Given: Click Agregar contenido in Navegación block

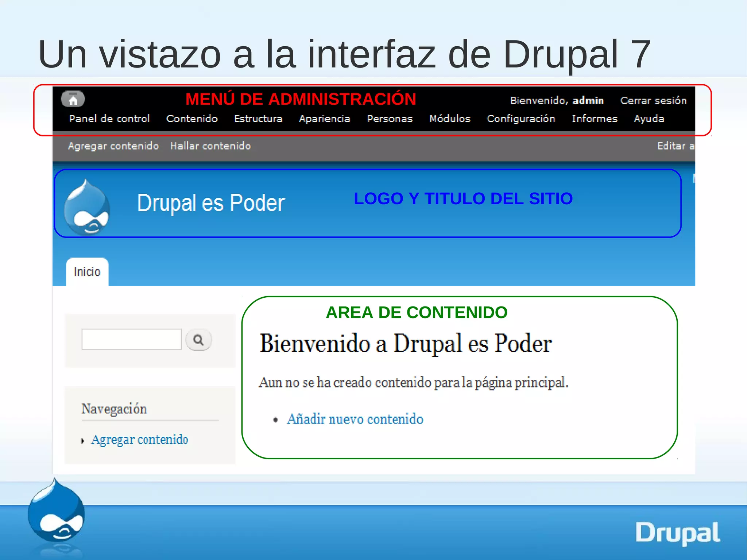Looking at the screenshot, I should [140, 440].
